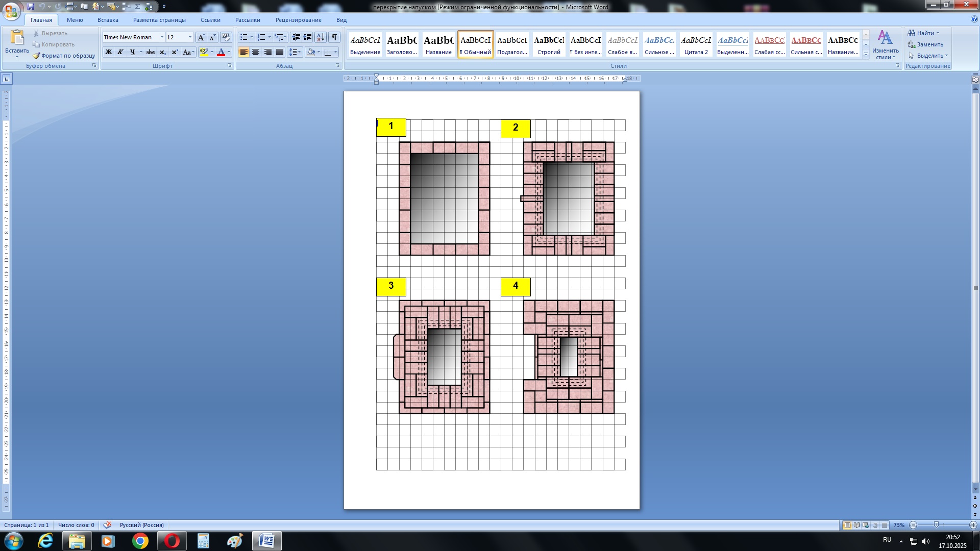Viewport: 980px width, 551px height.
Task: Toggle show paragraph marks (¶)
Action: point(334,37)
